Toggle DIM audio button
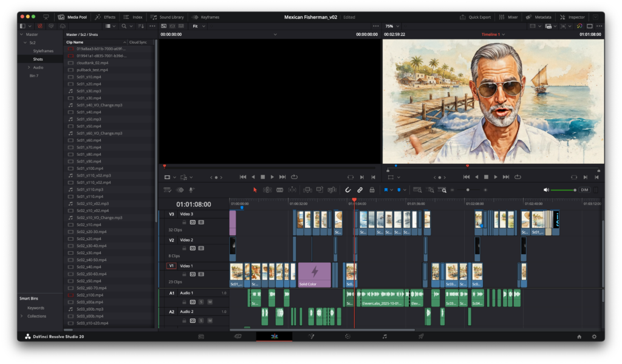The width and height of the screenshot is (622, 364). (x=585, y=190)
